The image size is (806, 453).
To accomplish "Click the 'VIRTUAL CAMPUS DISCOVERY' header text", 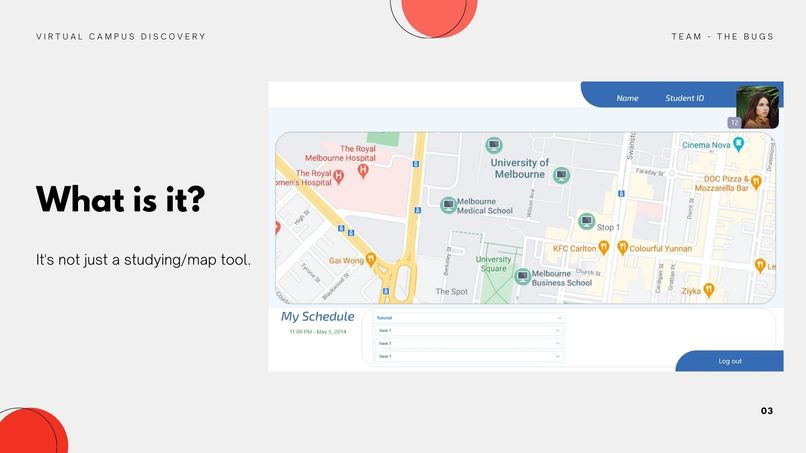I will point(121,37).
